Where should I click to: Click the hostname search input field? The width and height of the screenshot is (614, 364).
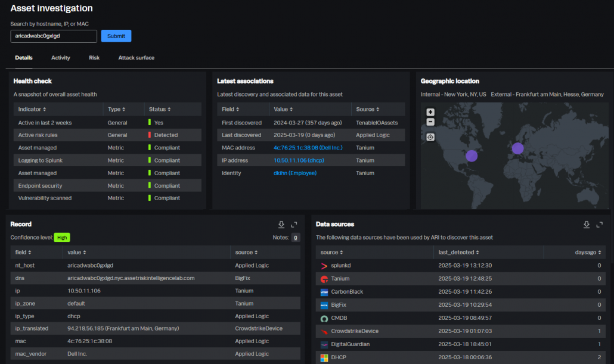(53, 36)
